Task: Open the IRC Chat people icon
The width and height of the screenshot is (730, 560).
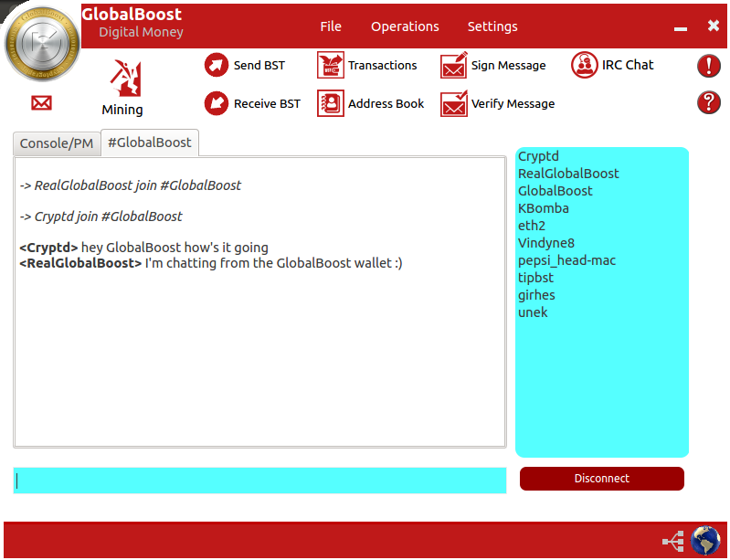Action: coord(585,65)
